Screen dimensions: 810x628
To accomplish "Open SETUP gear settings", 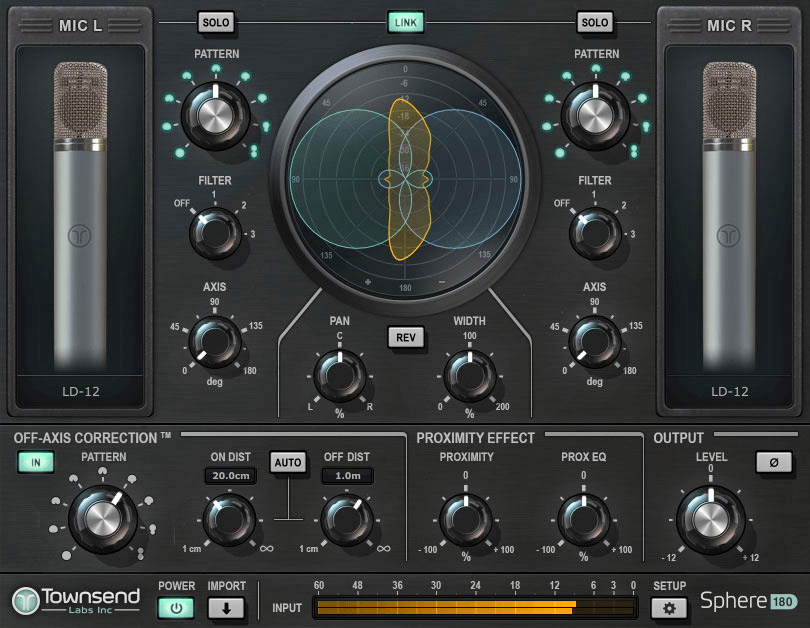I will [x=669, y=608].
